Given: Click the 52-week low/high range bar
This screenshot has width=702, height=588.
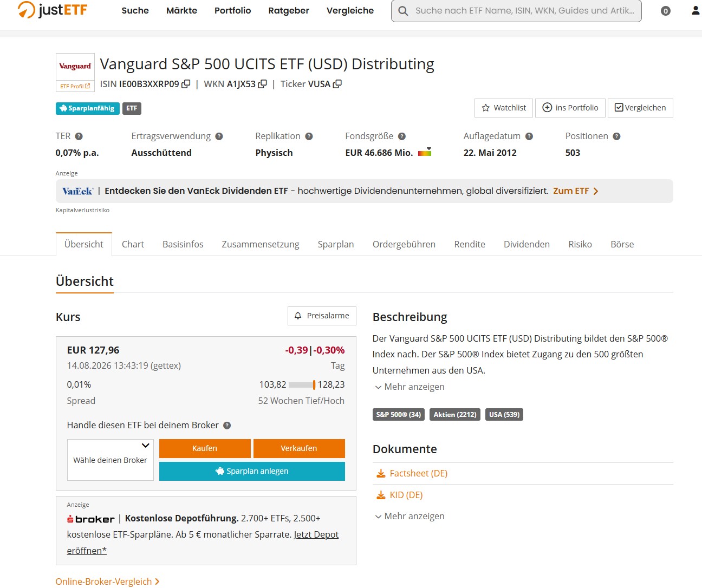Looking at the screenshot, I should click(302, 385).
